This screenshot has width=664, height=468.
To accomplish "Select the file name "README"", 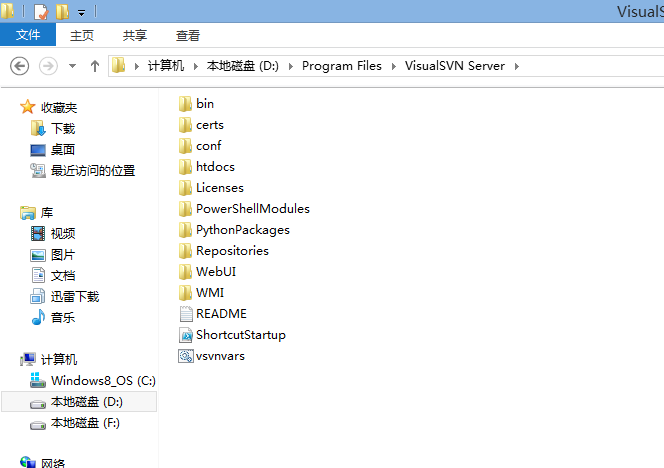I will (x=221, y=314).
